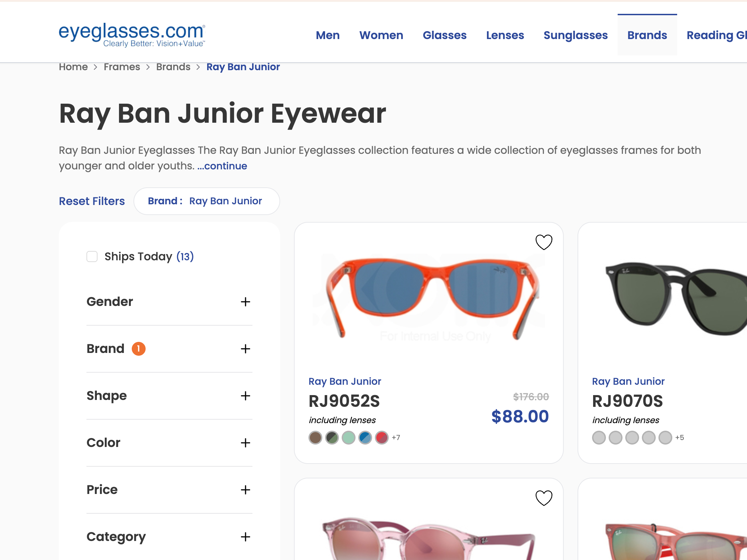747x560 pixels.
Task: Click the eyeglasses.com logo
Action: [132, 35]
